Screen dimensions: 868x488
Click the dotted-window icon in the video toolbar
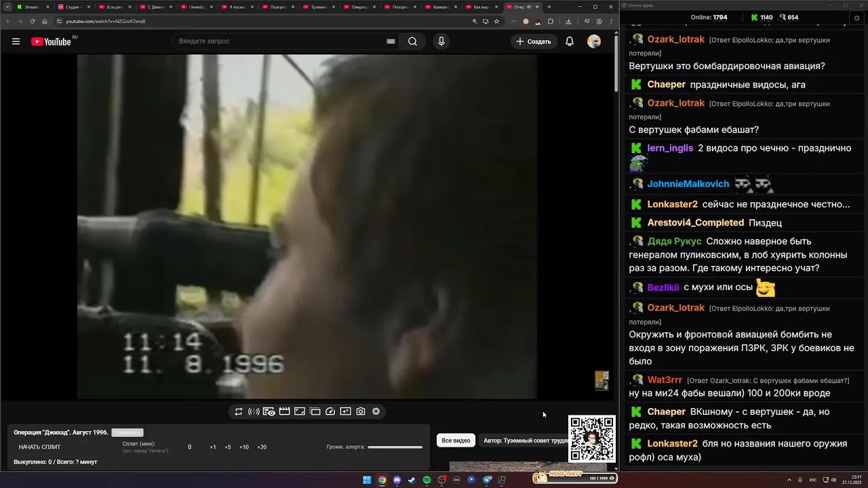[315, 411]
